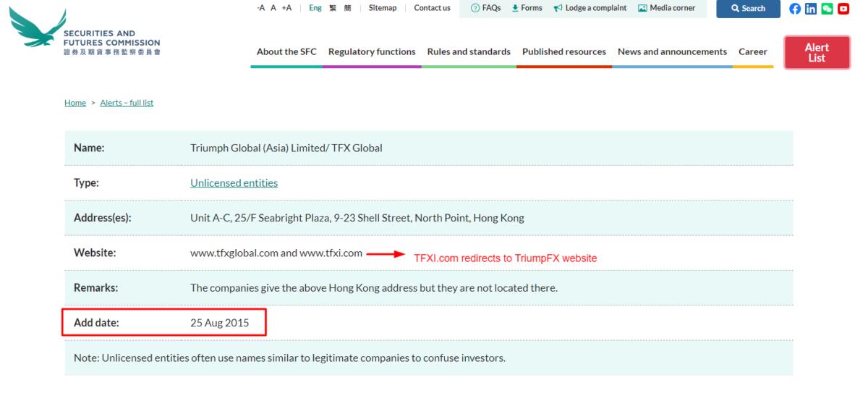
Task: Click the Search button
Action: 748,9
